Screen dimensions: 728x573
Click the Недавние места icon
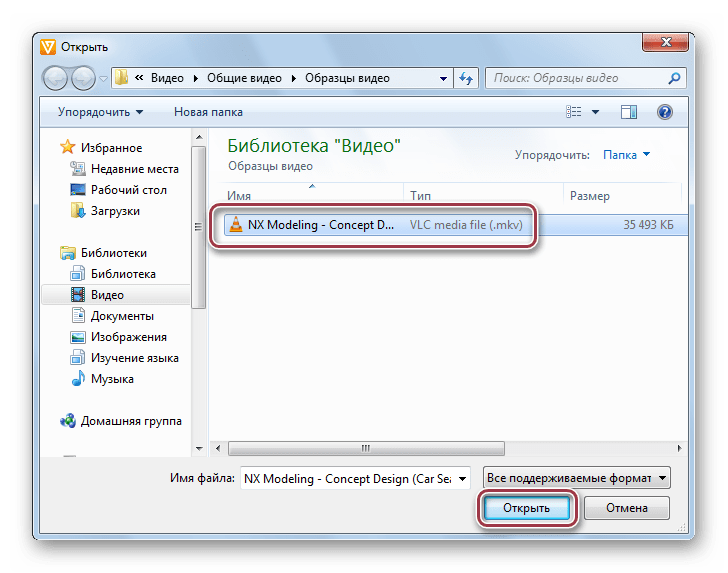pos(78,169)
